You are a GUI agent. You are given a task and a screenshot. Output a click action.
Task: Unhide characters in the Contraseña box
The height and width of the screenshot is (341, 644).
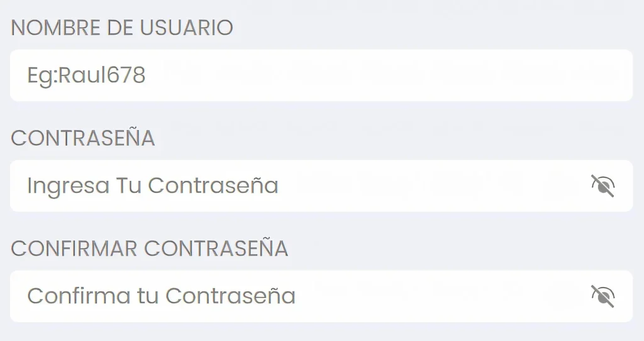coord(602,186)
